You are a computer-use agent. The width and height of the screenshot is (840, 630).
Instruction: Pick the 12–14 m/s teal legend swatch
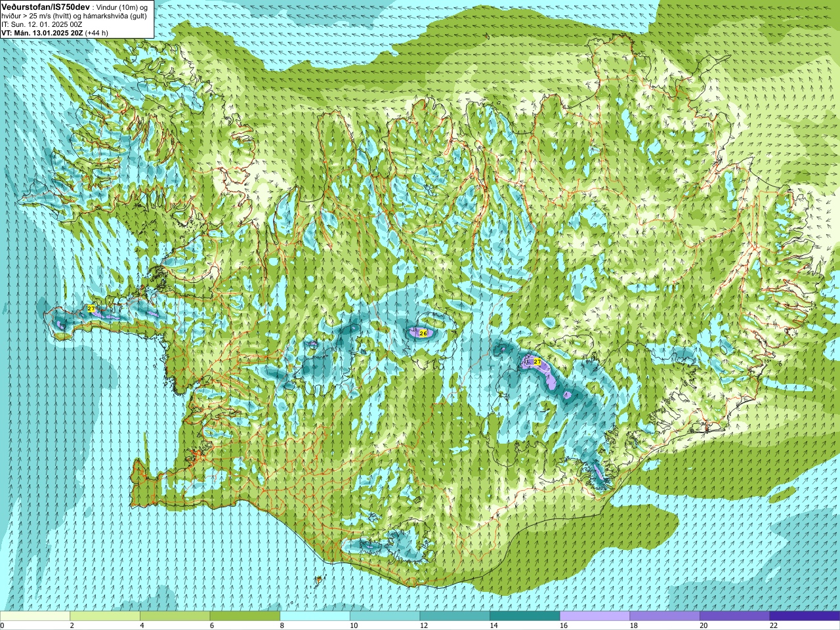tap(455, 616)
